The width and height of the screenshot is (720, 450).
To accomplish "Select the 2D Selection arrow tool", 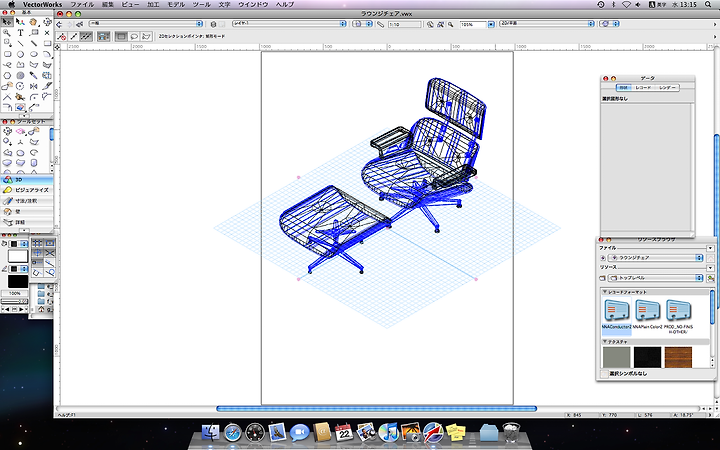I will 7,22.
